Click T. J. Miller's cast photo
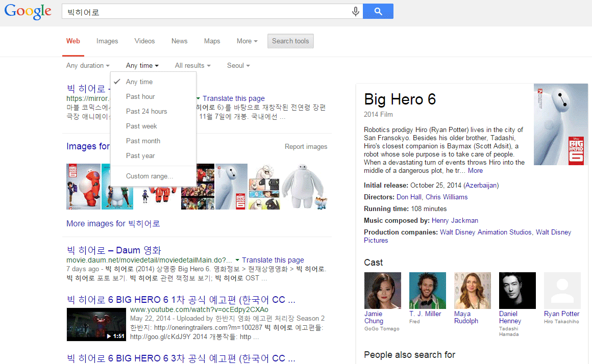This screenshot has width=592, height=364. [427, 291]
